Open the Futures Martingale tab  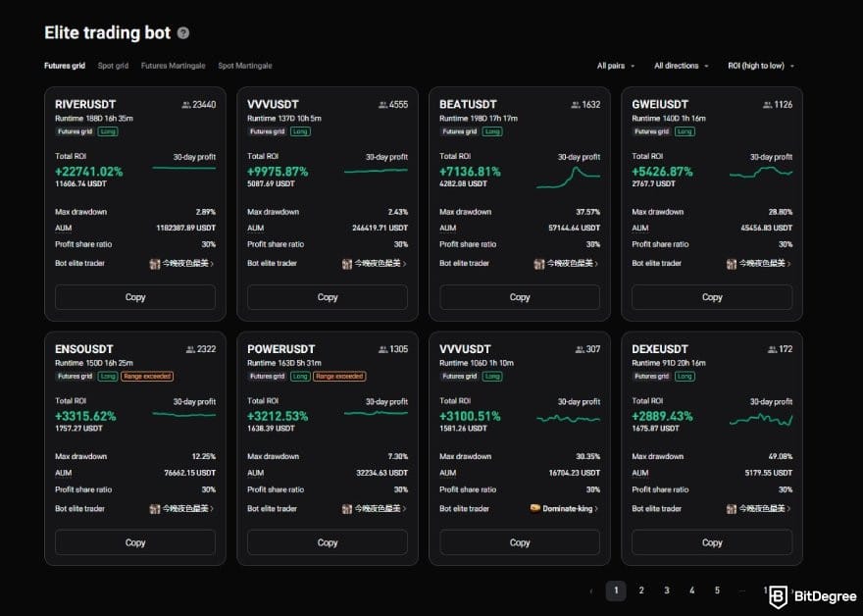(173, 66)
